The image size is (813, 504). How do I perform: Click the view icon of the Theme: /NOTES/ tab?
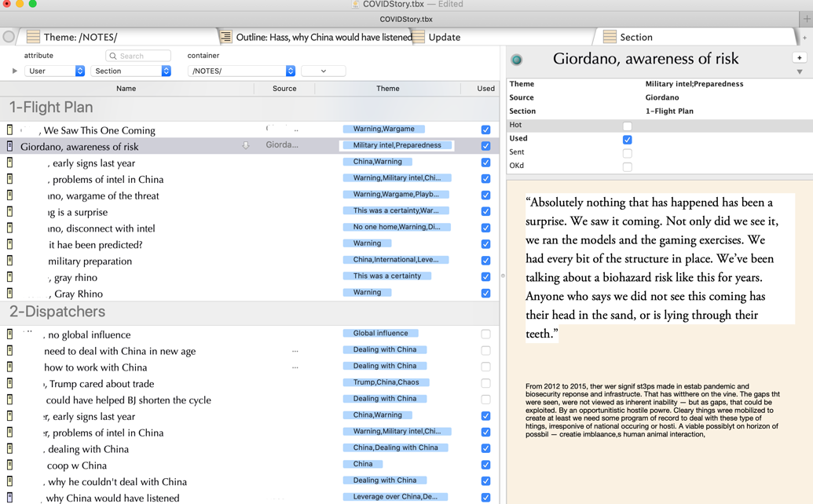pyautogui.click(x=33, y=37)
